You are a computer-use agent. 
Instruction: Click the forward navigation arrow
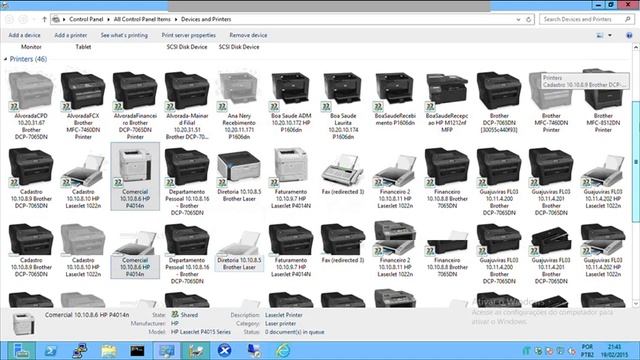click(x=23, y=19)
